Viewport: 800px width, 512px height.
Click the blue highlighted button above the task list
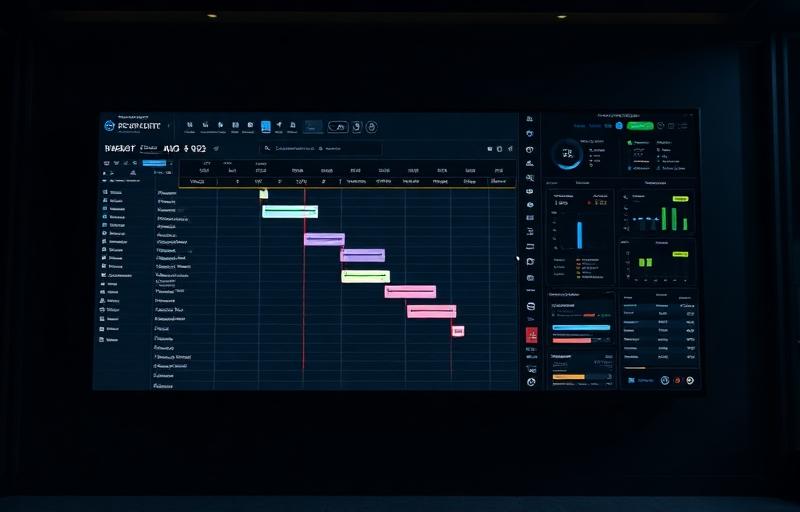[x=154, y=163]
